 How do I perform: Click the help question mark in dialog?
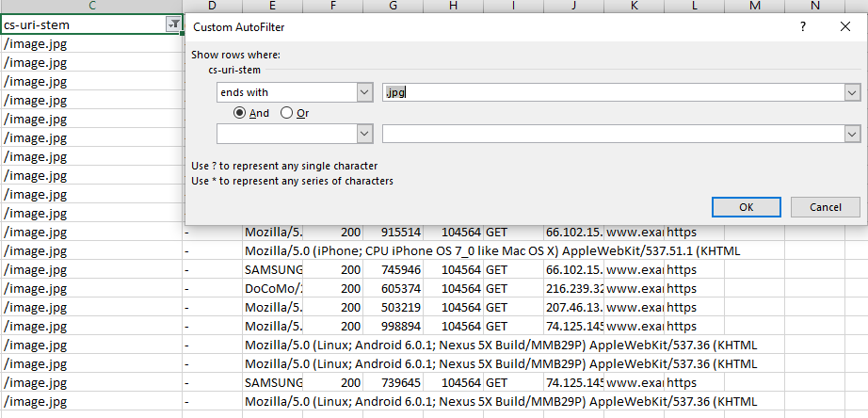click(x=802, y=27)
